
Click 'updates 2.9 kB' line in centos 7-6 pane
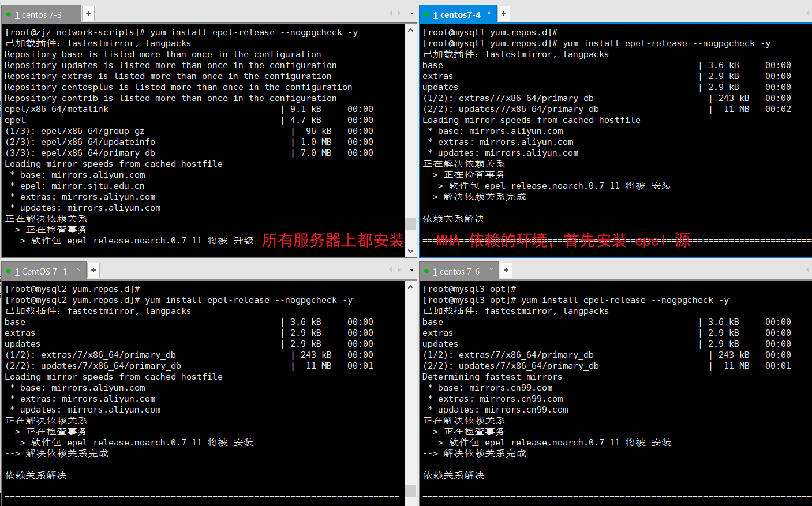click(607, 344)
